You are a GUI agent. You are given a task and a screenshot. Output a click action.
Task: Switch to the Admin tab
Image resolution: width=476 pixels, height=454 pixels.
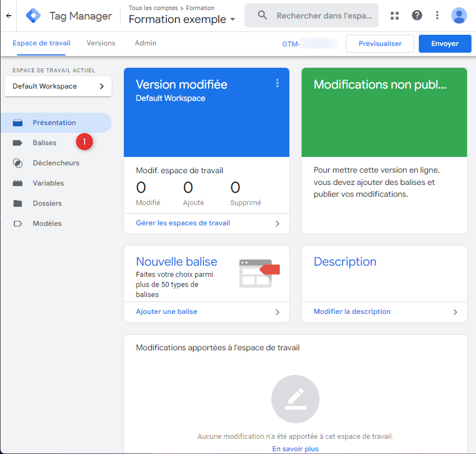[x=145, y=43]
